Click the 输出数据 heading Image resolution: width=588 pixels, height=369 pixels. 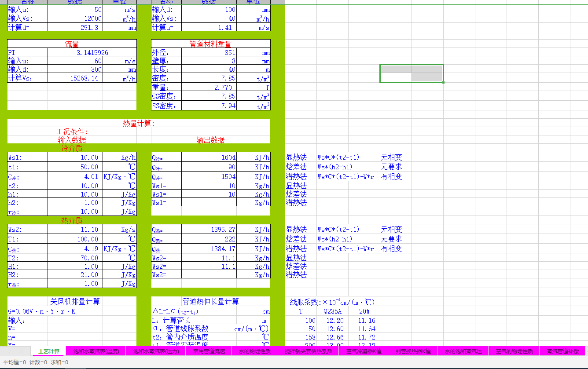click(x=210, y=140)
